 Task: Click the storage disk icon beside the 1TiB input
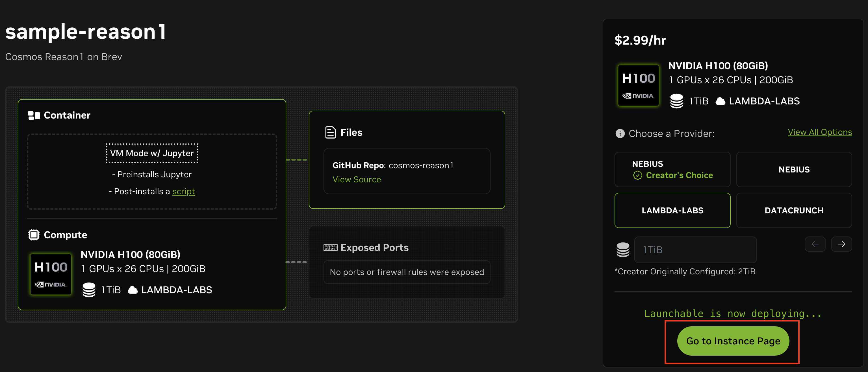click(623, 250)
